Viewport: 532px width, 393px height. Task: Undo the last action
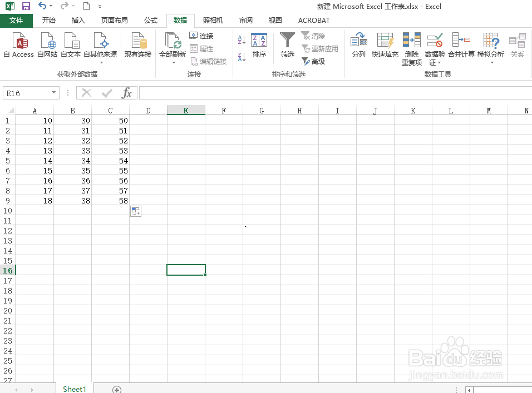tap(42, 6)
